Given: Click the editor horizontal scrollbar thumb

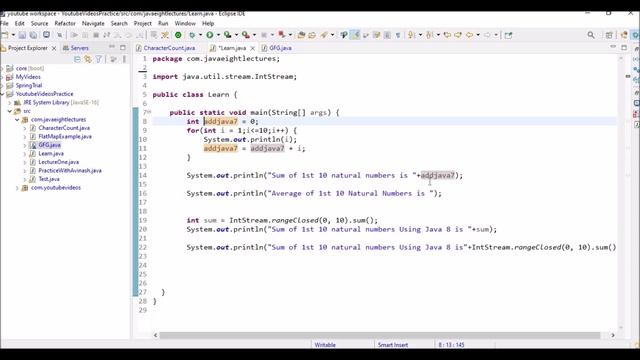Looking at the screenshot, I should tap(380, 335).
